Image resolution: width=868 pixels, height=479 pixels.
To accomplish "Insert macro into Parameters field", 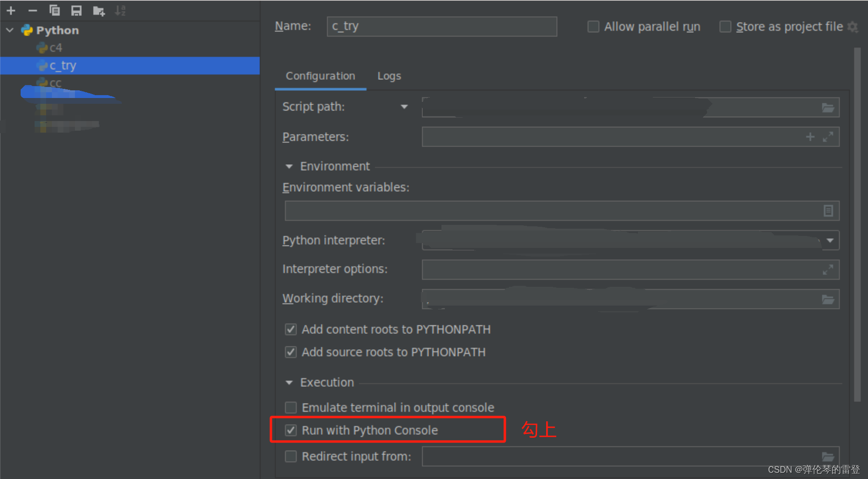I will click(x=810, y=137).
